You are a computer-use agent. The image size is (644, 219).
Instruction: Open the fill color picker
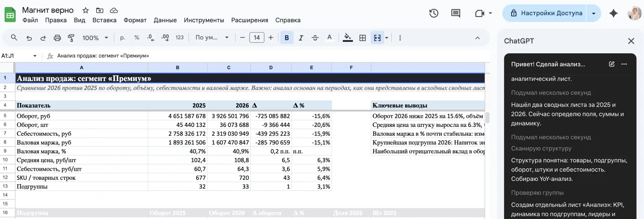(348, 38)
